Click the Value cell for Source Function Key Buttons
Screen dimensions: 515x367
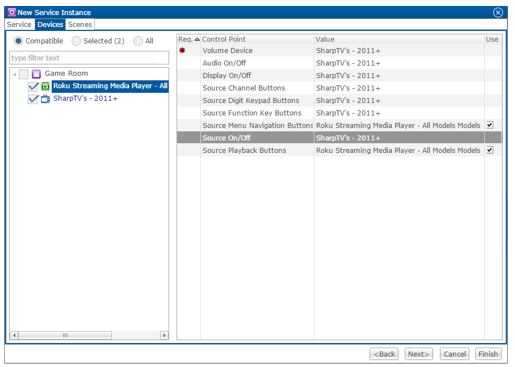(x=399, y=113)
